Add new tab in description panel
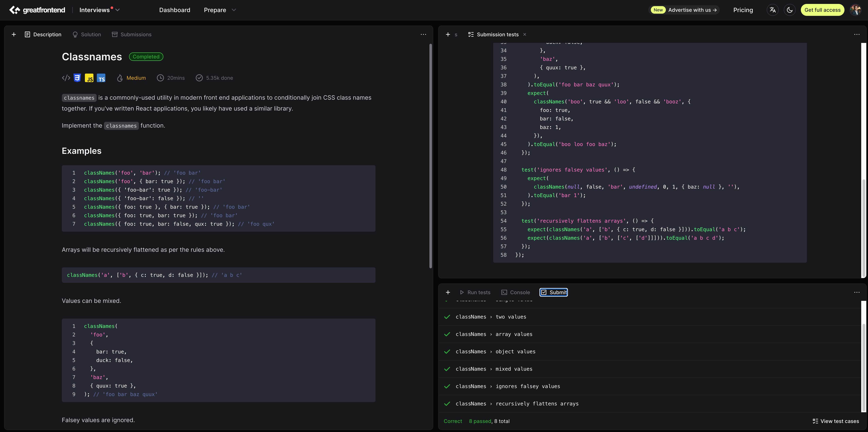This screenshot has width=868, height=432. [x=14, y=34]
